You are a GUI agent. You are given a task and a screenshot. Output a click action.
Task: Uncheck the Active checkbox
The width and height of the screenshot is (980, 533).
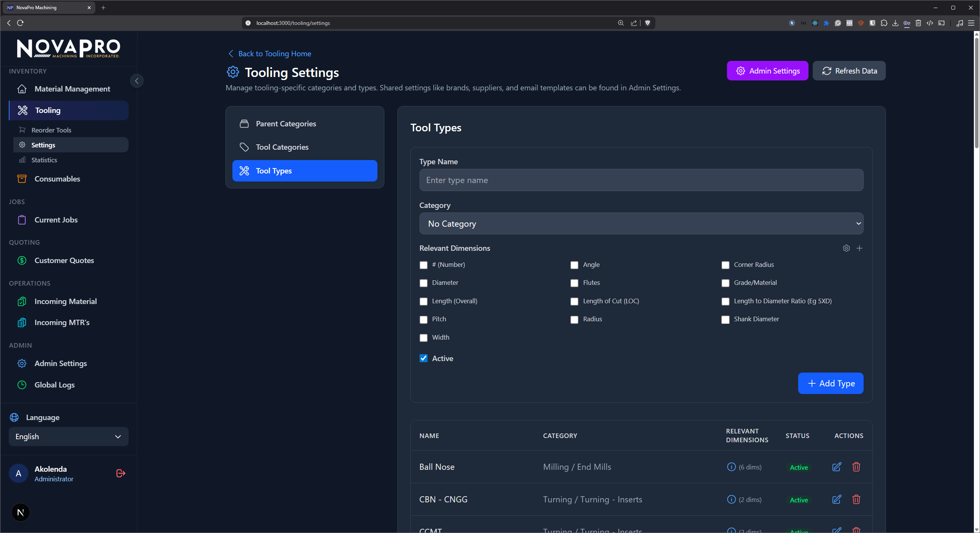coord(423,358)
